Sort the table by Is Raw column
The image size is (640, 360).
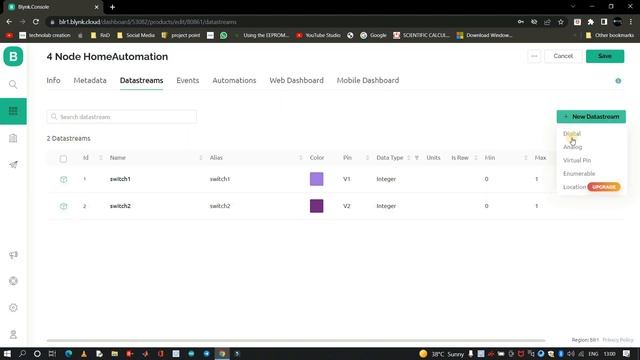coord(476,158)
